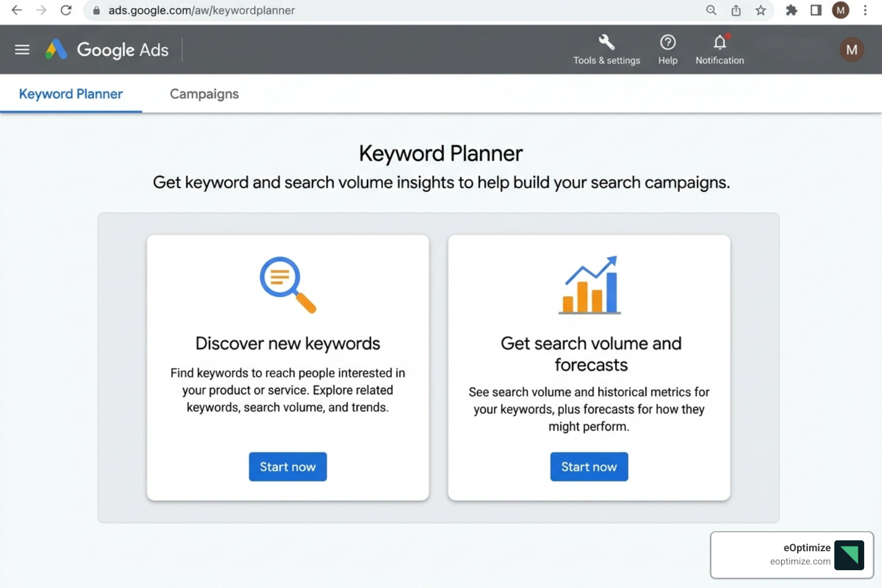Image resolution: width=882 pixels, height=588 pixels.
Task: Click the Get search volume and forecasts heading
Action: 591,354
